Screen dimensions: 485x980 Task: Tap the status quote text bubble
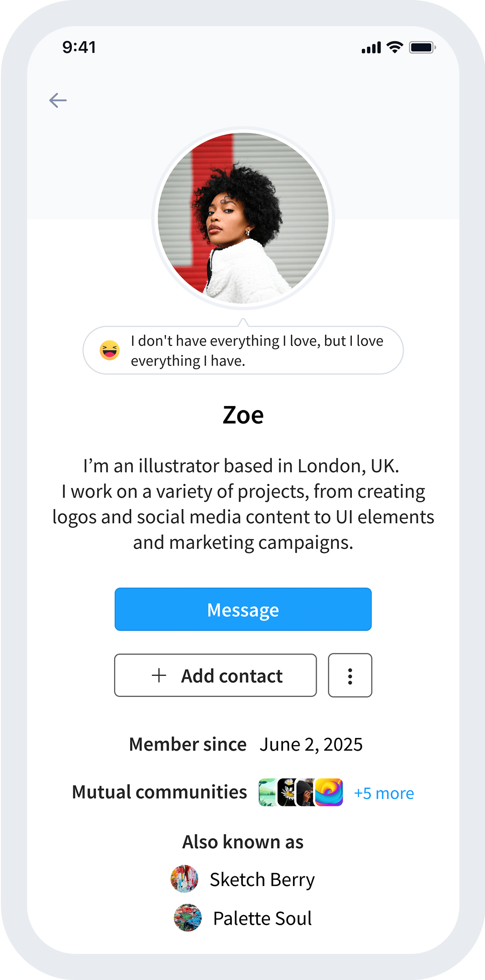point(256,351)
